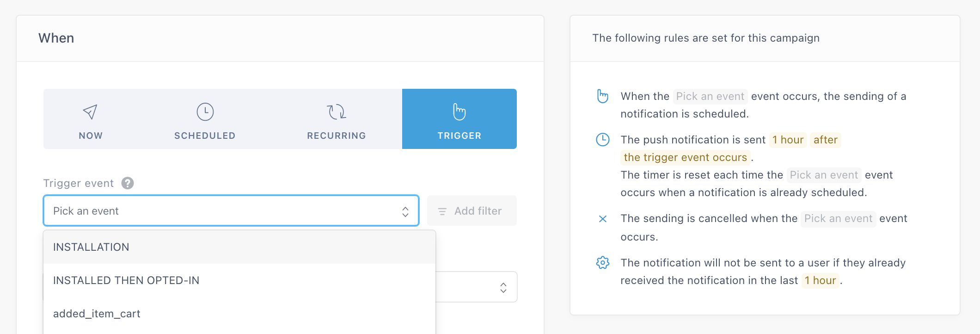This screenshot has height=334, width=980.
Task: Click the clock Scheduled icon
Action: click(x=205, y=111)
